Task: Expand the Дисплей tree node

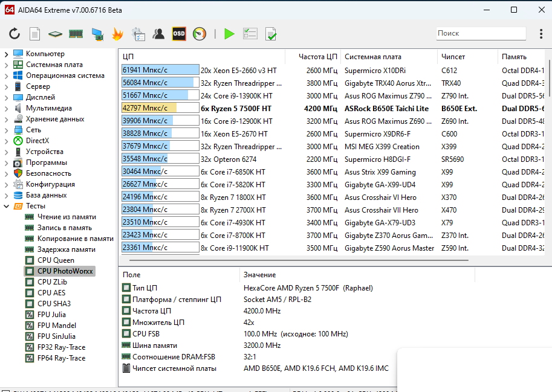Action: [x=6, y=98]
